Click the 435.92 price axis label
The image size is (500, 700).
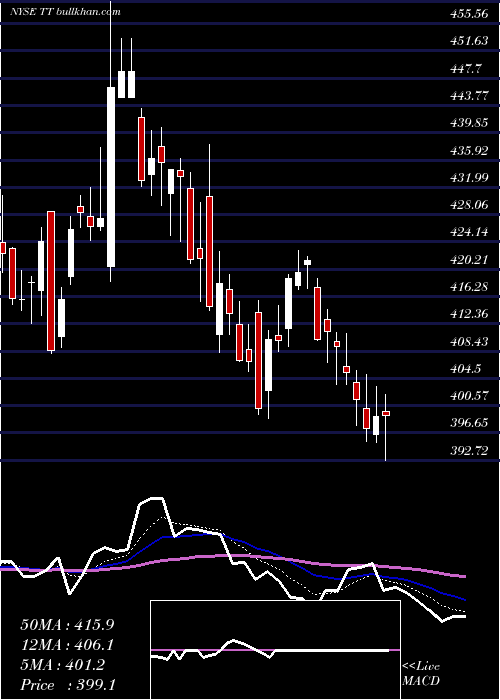coord(469,150)
